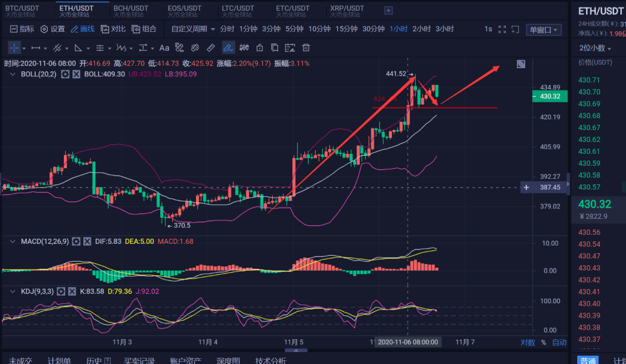The width and height of the screenshot is (626, 364).
Task: Select the 分时 time-sharing period
Action: [x=227, y=29]
